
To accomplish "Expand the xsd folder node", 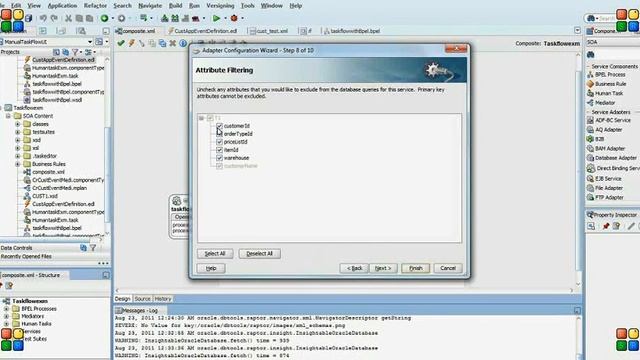I will coord(18,140).
